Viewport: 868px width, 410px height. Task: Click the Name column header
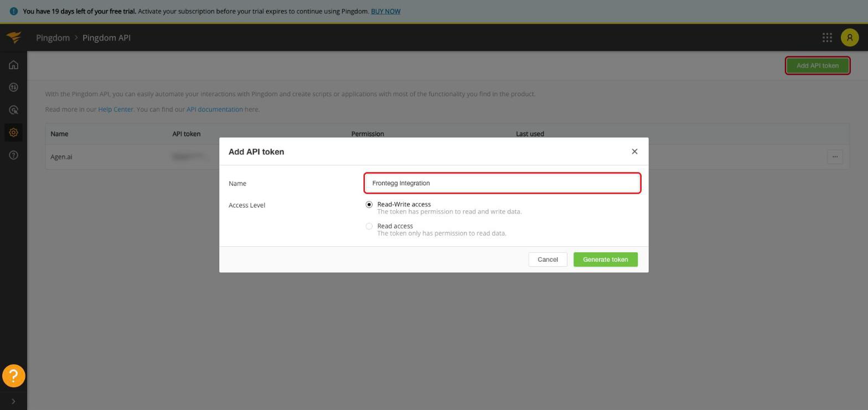pyautogui.click(x=59, y=134)
